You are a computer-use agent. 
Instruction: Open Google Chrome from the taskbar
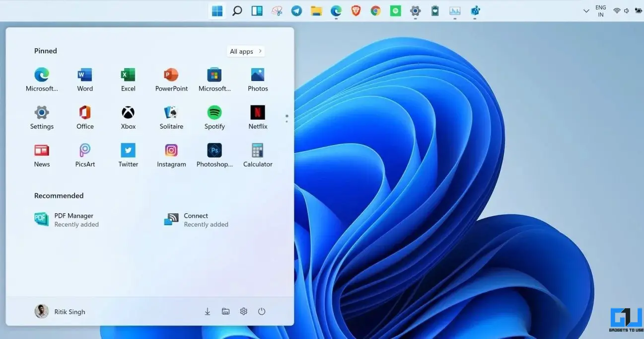click(x=375, y=11)
